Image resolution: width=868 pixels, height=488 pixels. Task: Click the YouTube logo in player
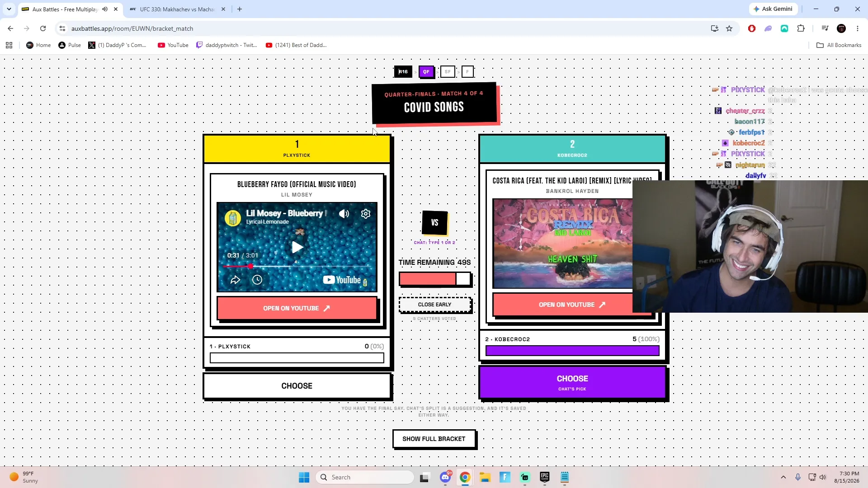tap(342, 280)
